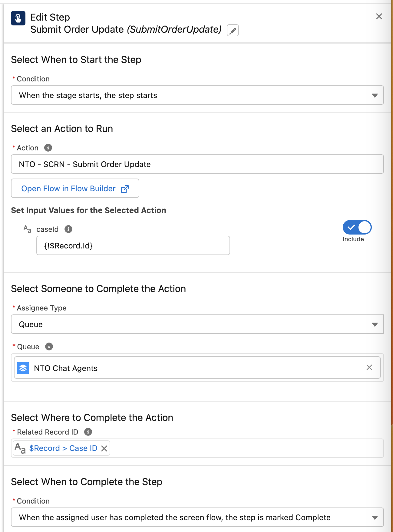Image resolution: width=393 pixels, height=532 pixels.
Task: Edit step name with pencil icon
Action: (x=233, y=30)
